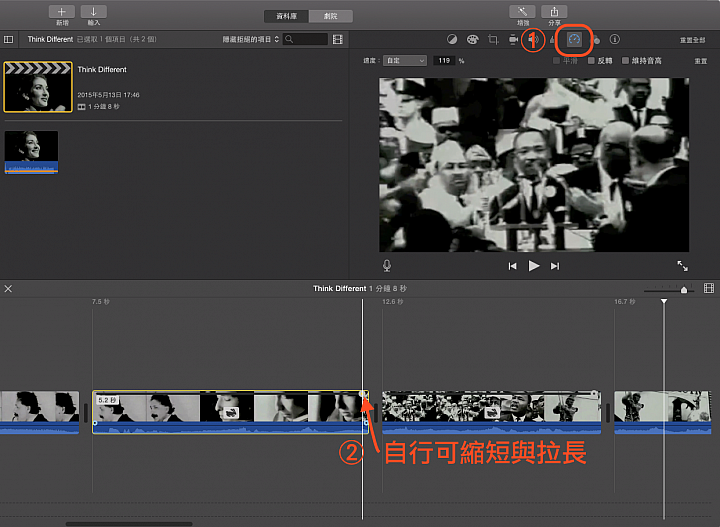Click the rabbit speed icon on selected clip
The height and width of the screenshot is (527, 720).
point(231,413)
